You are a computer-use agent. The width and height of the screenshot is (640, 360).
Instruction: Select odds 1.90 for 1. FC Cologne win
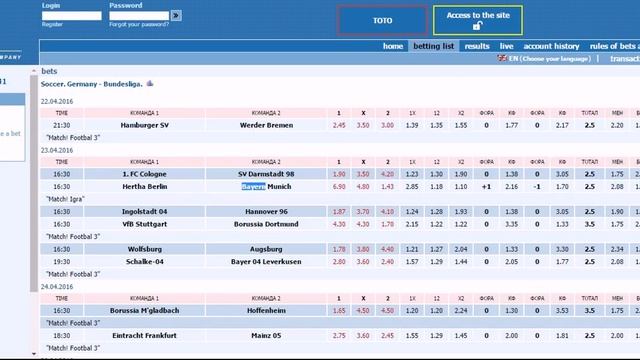[x=339, y=174]
